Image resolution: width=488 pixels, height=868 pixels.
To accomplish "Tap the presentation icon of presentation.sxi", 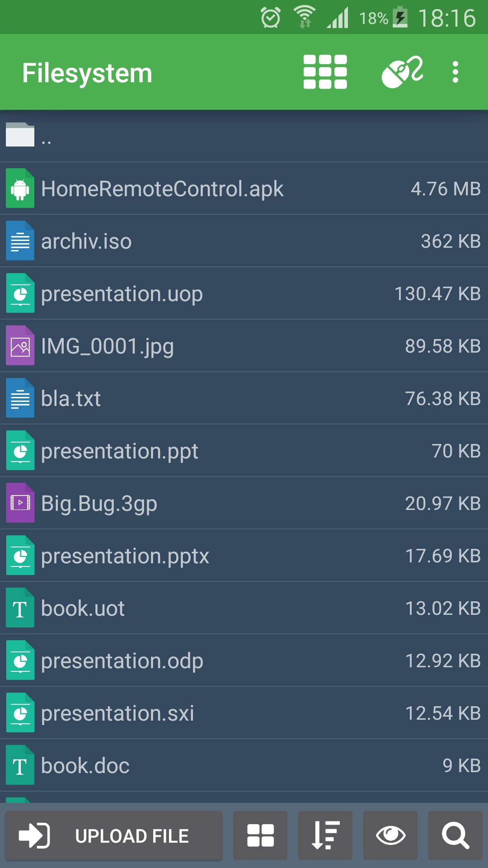I will pos(20,713).
